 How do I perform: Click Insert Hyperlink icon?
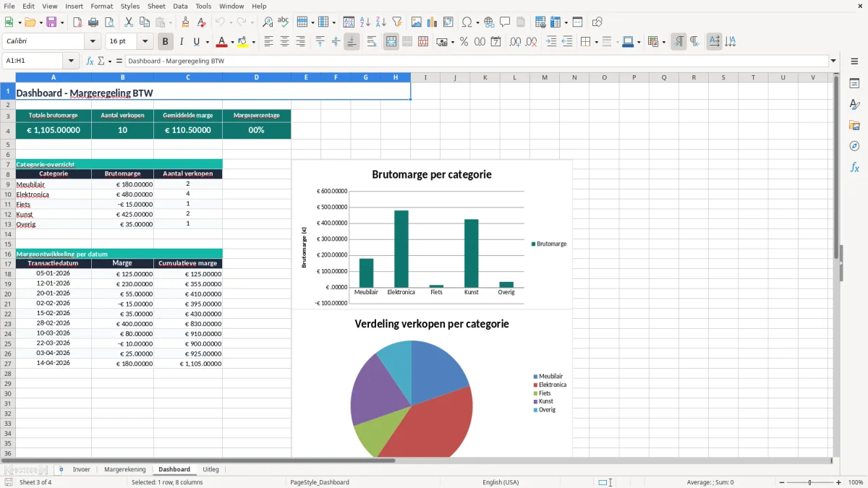pyautogui.click(x=489, y=22)
